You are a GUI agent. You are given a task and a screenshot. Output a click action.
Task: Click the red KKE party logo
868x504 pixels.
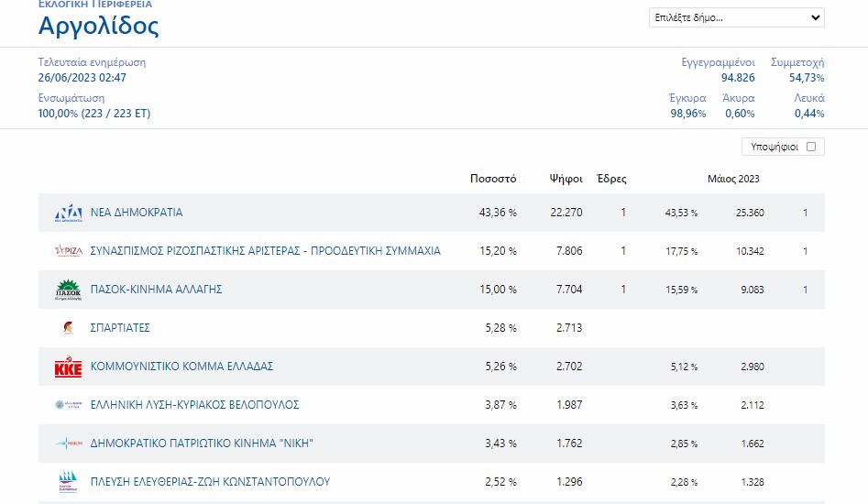pyautogui.click(x=68, y=367)
